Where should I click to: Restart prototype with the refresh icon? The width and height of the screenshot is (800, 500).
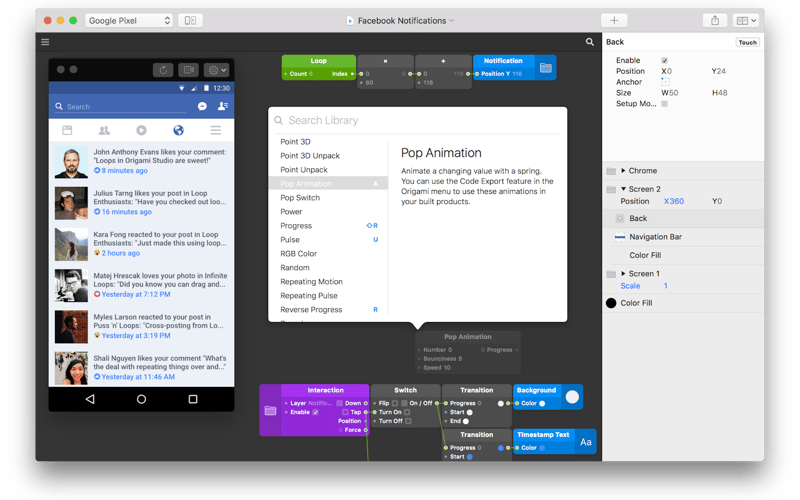163,70
